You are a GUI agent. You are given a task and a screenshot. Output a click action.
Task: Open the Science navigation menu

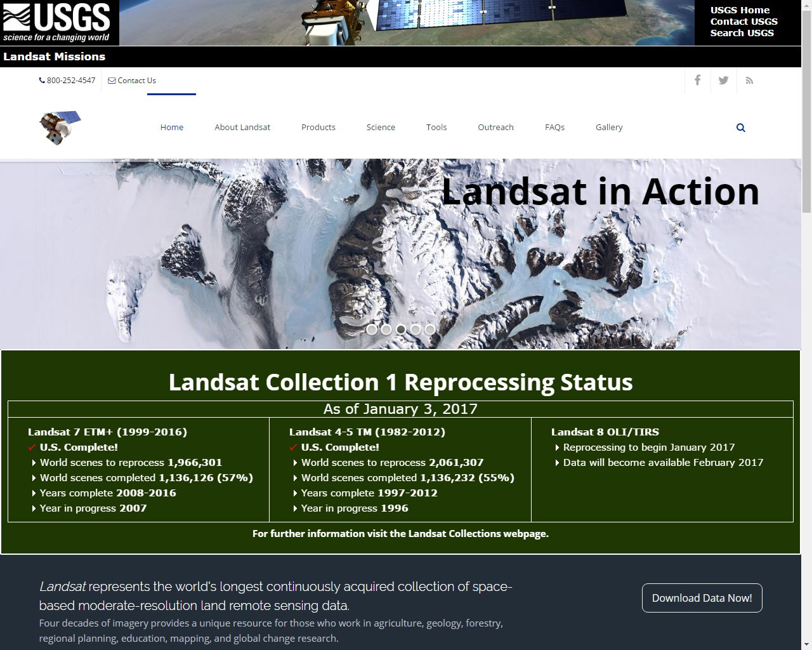click(381, 127)
